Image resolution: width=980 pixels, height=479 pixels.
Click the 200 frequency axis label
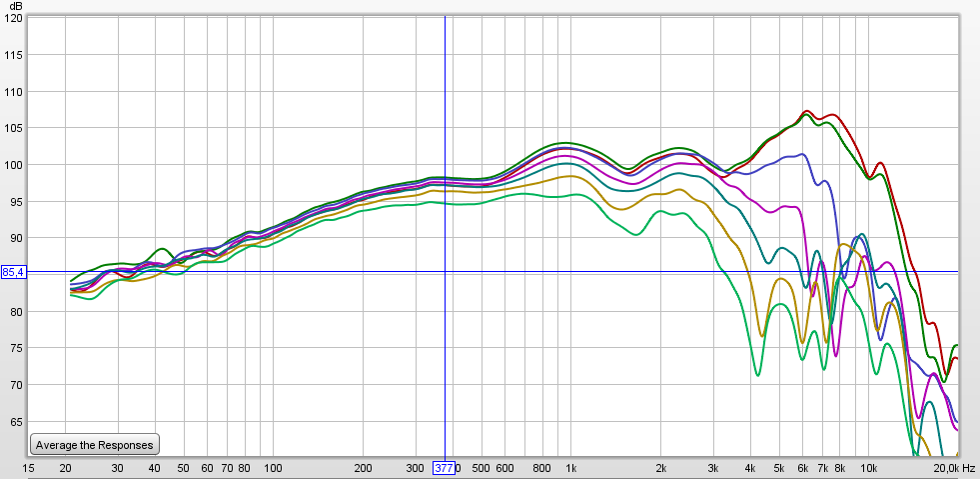tap(363, 468)
